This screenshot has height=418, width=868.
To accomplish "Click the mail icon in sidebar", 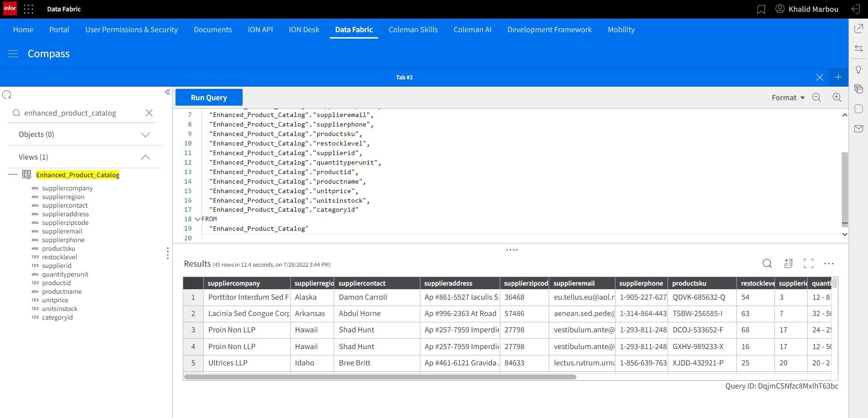I will coord(858,129).
